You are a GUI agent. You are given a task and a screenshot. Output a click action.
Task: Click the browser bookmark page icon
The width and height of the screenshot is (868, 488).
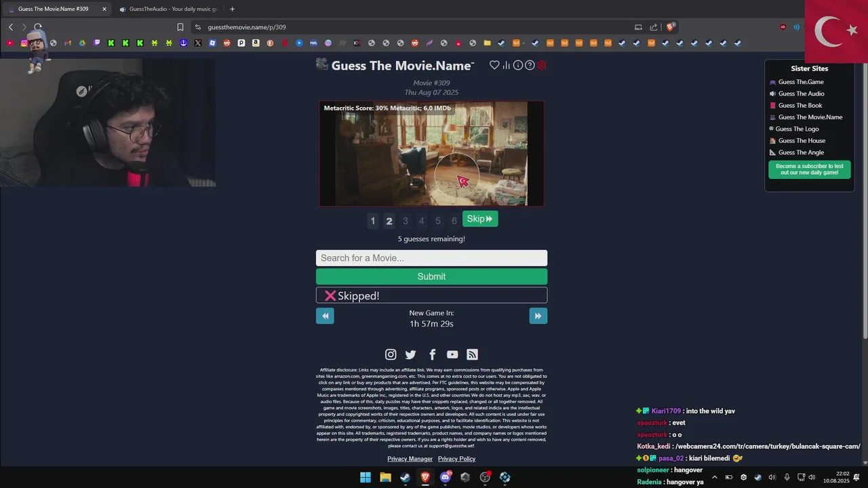tap(180, 27)
